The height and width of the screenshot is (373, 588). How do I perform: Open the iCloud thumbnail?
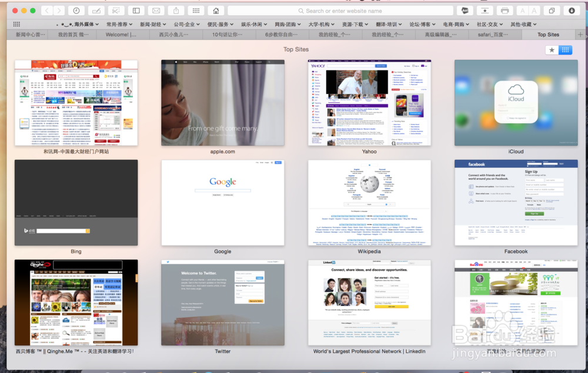tap(516, 103)
